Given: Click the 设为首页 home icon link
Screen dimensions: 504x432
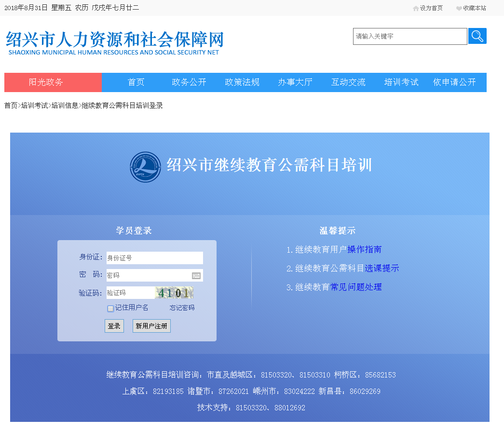Looking at the screenshot, I should (x=428, y=8).
